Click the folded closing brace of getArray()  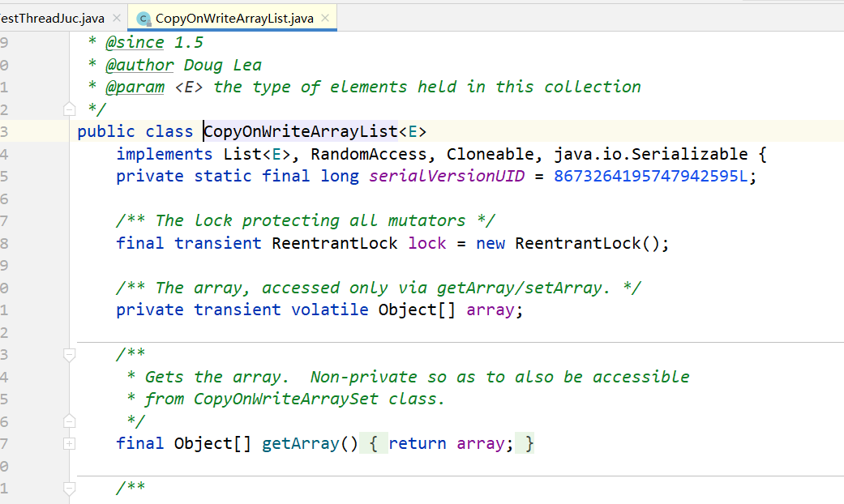(529, 443)
